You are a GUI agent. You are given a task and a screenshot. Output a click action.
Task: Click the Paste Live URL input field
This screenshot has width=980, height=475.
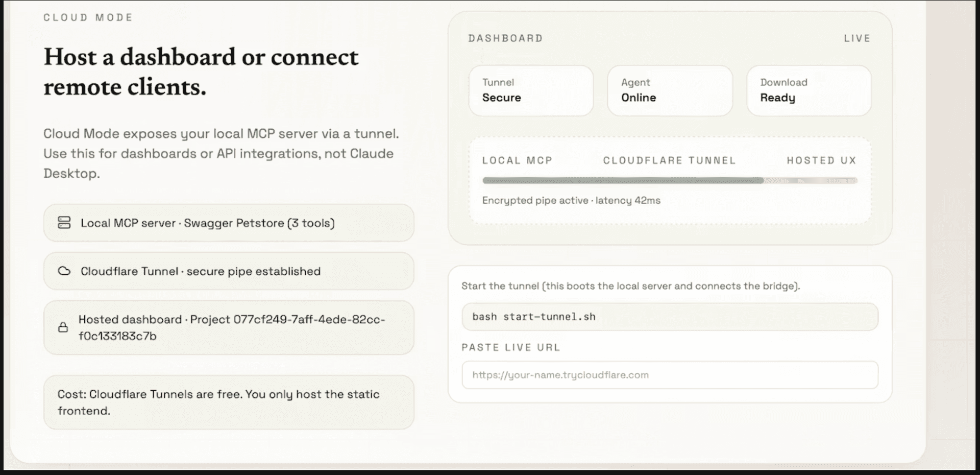(670, 375)
